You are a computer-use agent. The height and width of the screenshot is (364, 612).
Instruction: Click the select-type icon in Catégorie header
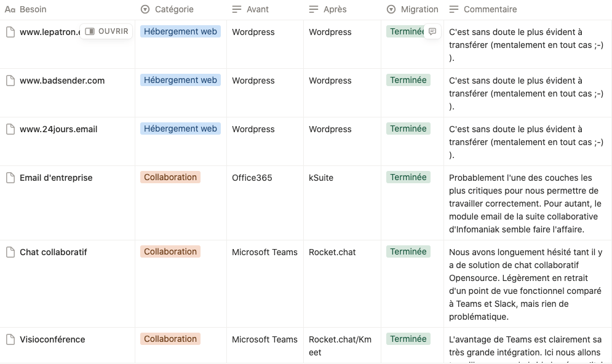[x=145, y=9]
